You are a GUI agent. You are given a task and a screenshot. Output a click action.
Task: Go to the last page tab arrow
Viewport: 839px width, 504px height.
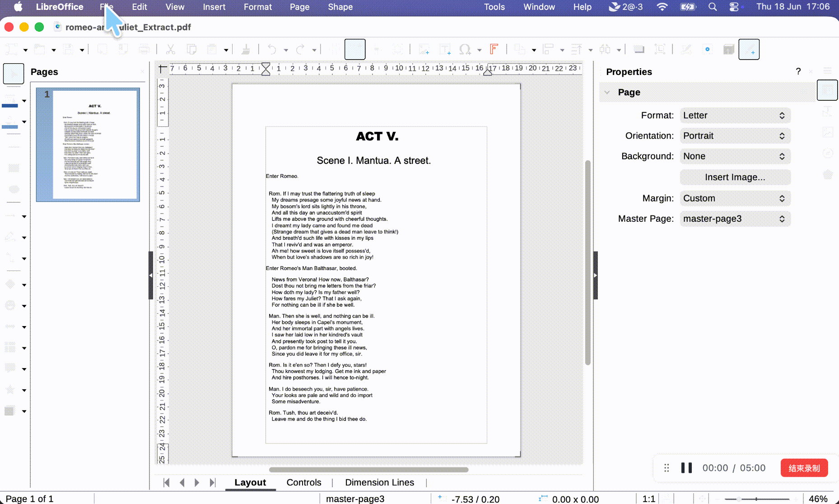coord(212,482)
